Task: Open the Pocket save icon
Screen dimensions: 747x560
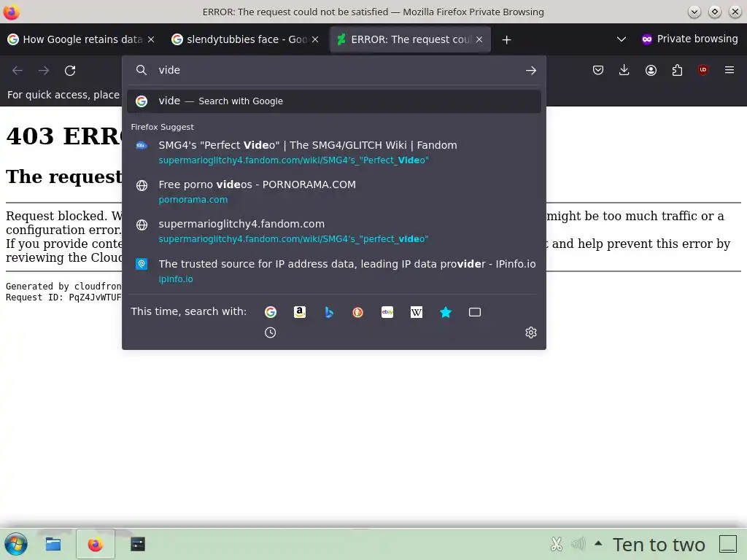Action: point(598,71)
